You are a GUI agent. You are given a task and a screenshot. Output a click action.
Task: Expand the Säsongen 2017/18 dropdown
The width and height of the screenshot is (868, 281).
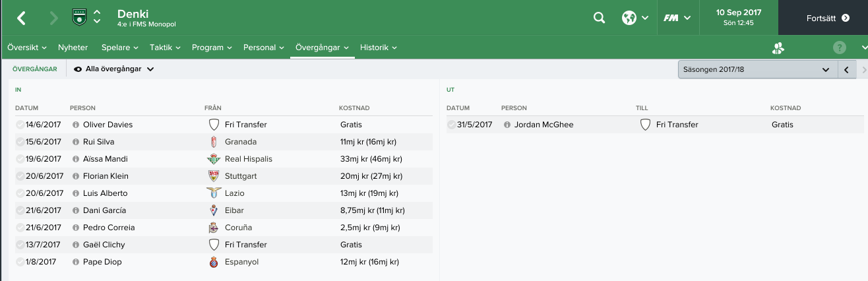pos(757,69)
